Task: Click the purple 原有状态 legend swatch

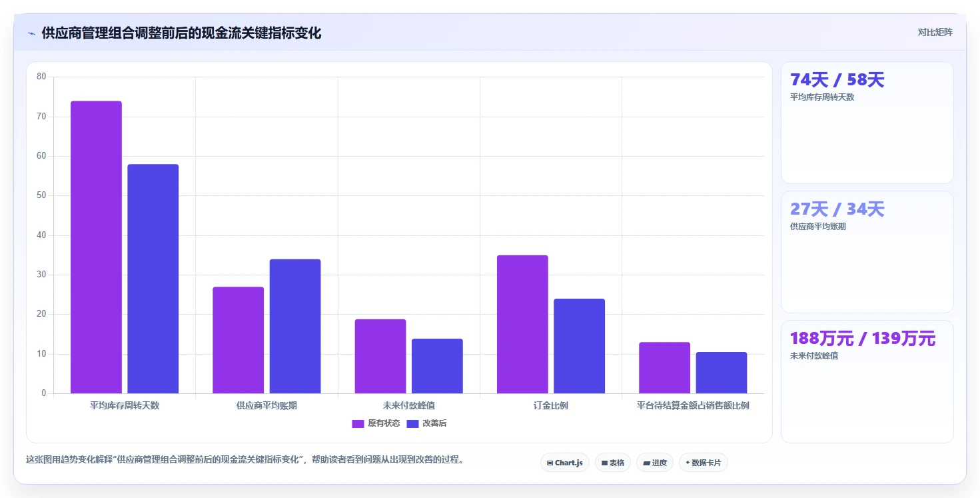Action: click(x=358, y=423)
